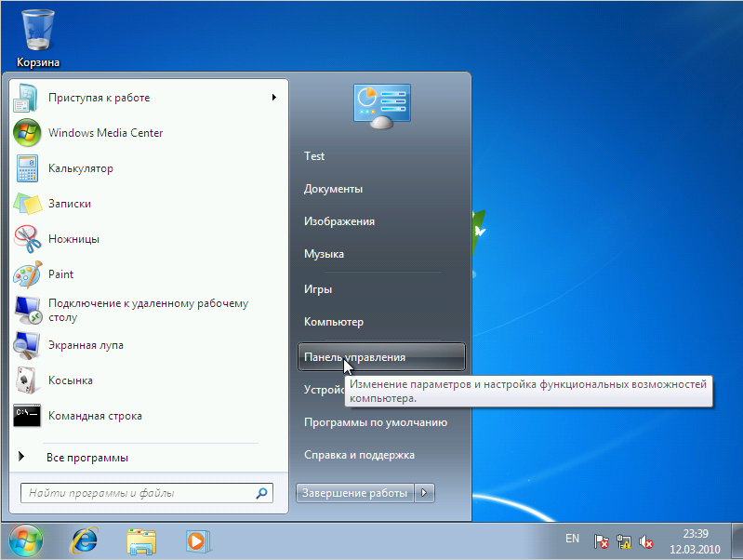The height and width of the screenshot is (560, 743).
Task: Click the Завершение работы shutdown button
Action: pos(355,493)
